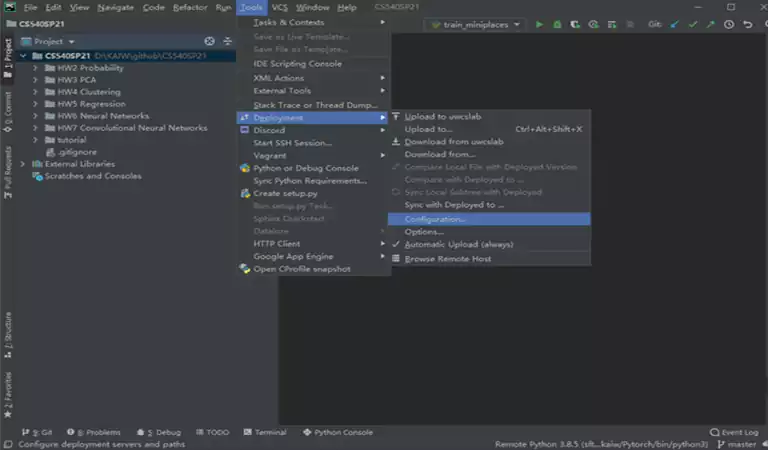This screenshot has height=450, width=768.
Task: Open the File menu
Action: click(x=30, y=7)
